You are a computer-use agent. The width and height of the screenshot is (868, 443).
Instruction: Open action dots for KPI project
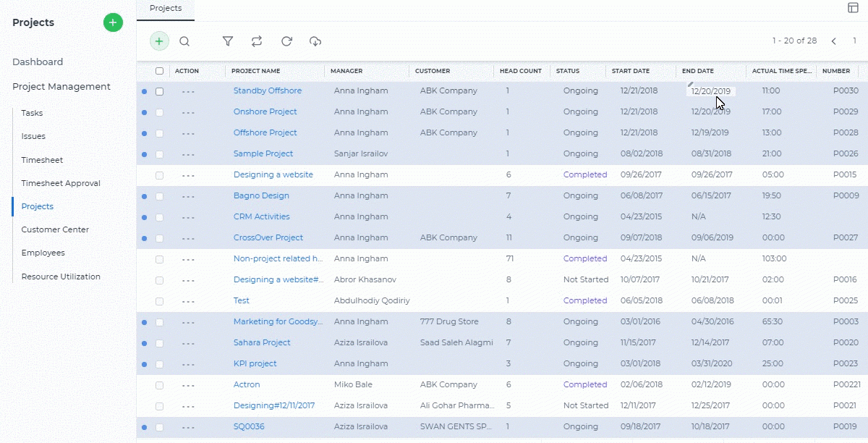click(x=189, y=365)
